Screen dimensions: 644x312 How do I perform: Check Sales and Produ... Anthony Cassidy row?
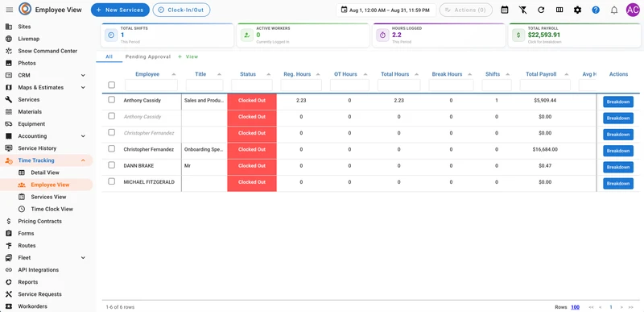click(111, 100)
